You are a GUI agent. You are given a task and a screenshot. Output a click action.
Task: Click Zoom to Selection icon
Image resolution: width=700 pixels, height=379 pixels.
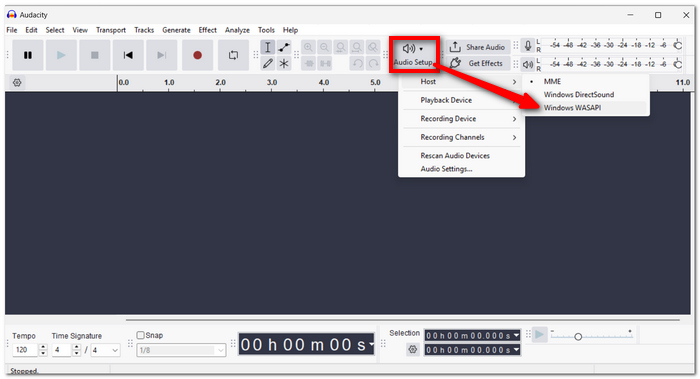(x=341, y=47)
